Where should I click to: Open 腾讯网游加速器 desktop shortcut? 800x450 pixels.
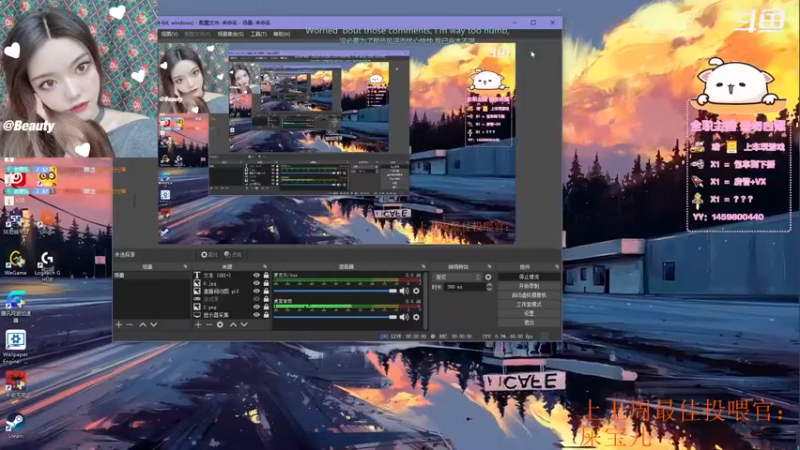pos(16,307)
